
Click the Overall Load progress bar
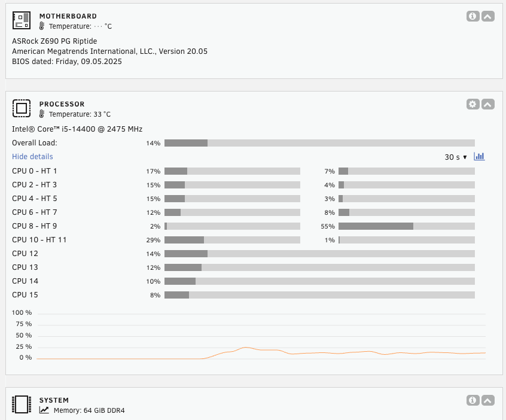tap(319, 143)
